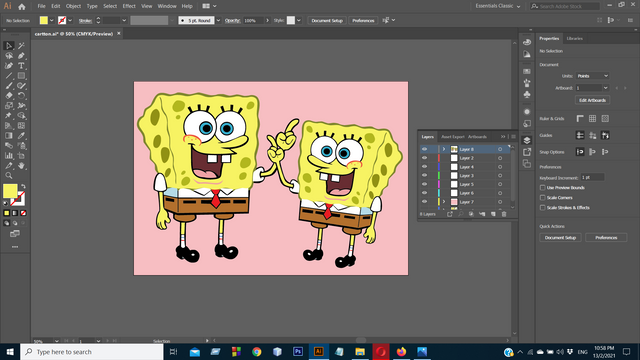Click Document Setup in Quick Actions
The height and width of the screenshot is (360, 640).
pos(560,238)
